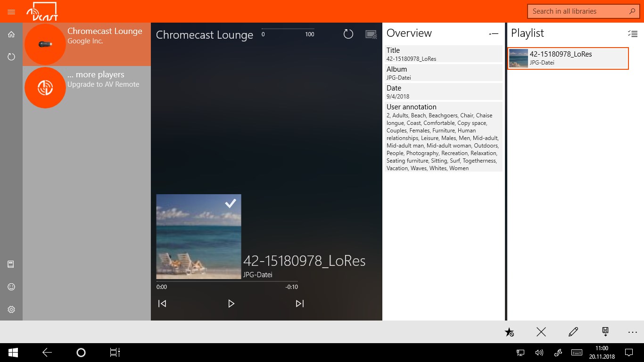Click the pencil edit icon
This screenshot has height=362, width=644.
pos(573,332)
